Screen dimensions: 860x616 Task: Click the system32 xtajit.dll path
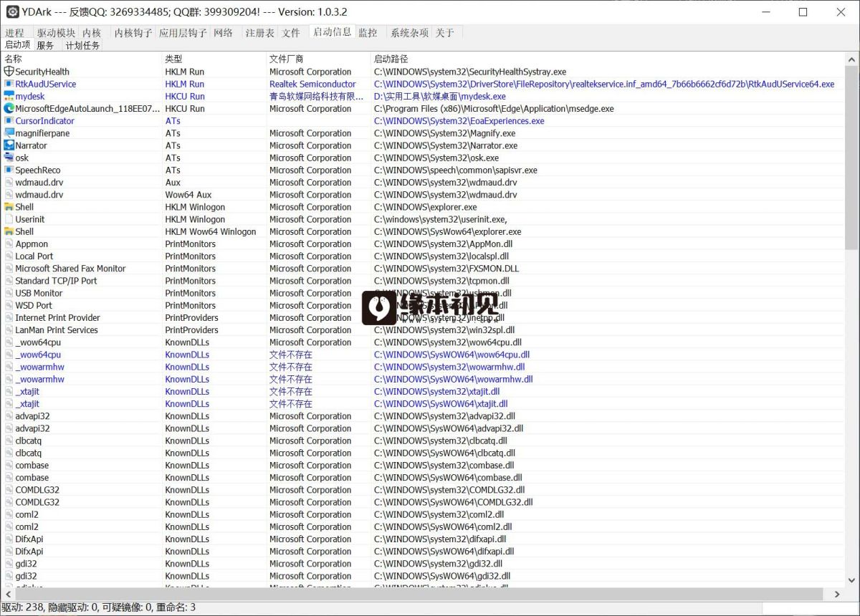(x=437, y=391)
